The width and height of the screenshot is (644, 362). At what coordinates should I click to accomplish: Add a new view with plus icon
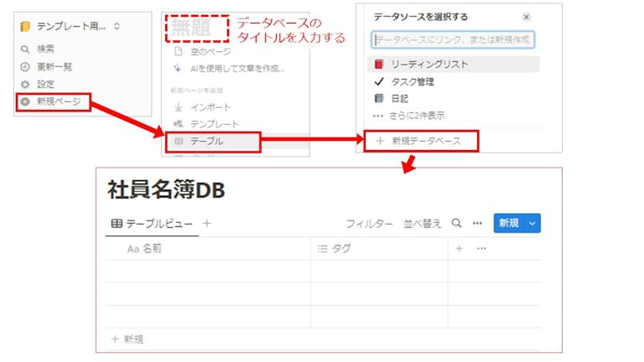[x=207, y=223]
